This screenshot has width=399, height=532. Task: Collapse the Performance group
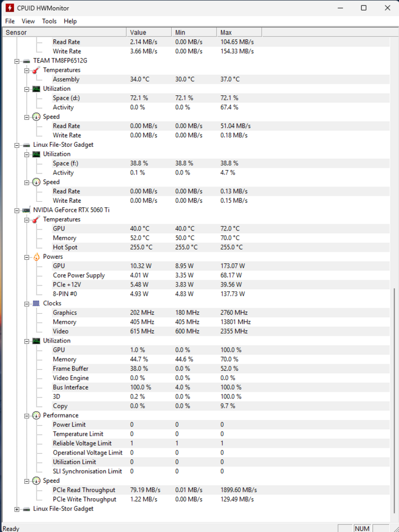click(27, 416)
